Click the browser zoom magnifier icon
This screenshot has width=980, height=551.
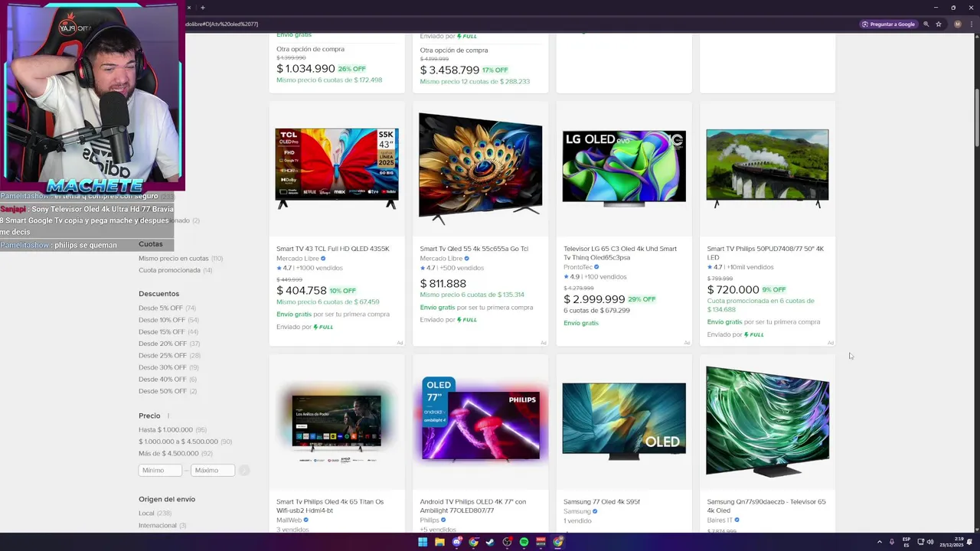click(926, 24)
